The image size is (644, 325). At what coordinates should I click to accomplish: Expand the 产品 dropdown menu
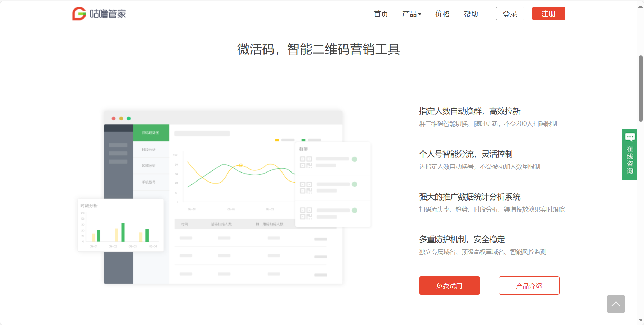[x=411, y=14]
